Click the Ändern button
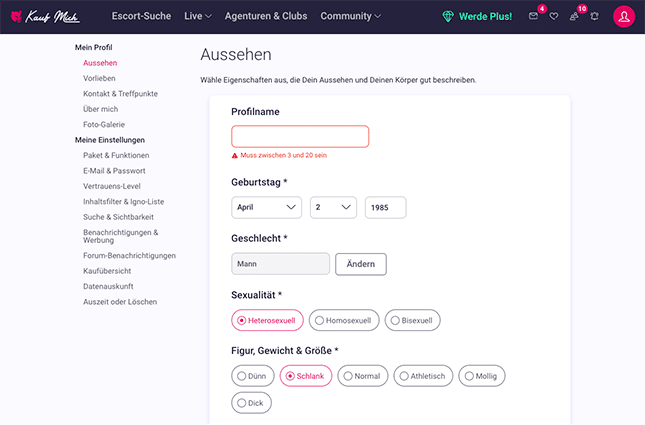This screenshot has height=425, width=645. pyautogui.click(x=360, y=264)
